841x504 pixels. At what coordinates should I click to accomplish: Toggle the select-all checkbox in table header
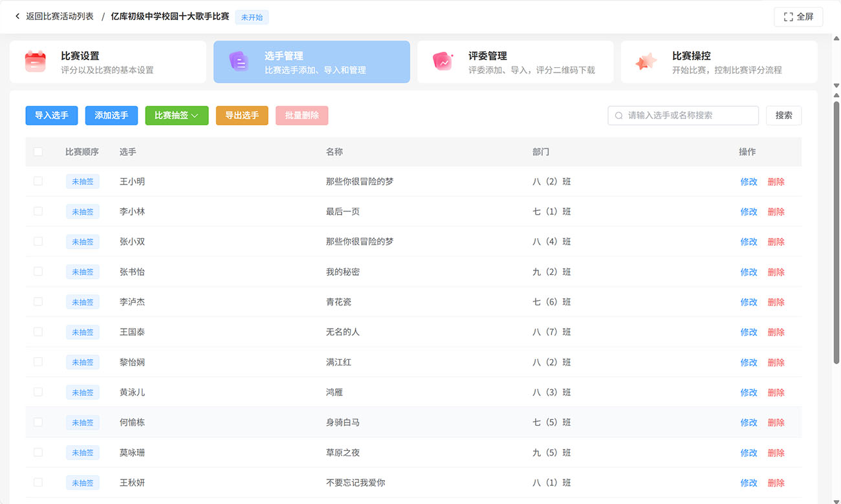pyautogui.click(x=38, y=151)
